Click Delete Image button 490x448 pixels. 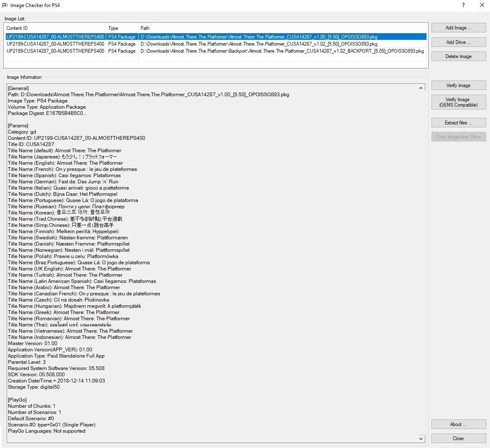point(458,56)
